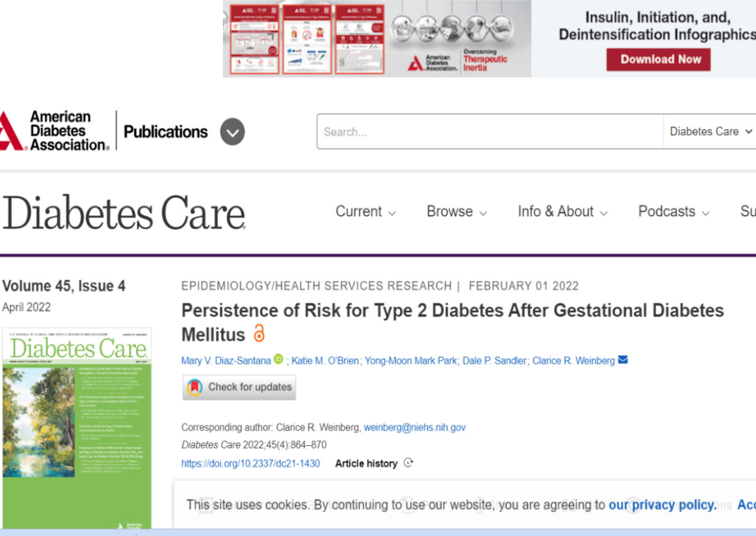Go to the Diabetes Care journal title
The image size is (756, 536).
[123, 213]
